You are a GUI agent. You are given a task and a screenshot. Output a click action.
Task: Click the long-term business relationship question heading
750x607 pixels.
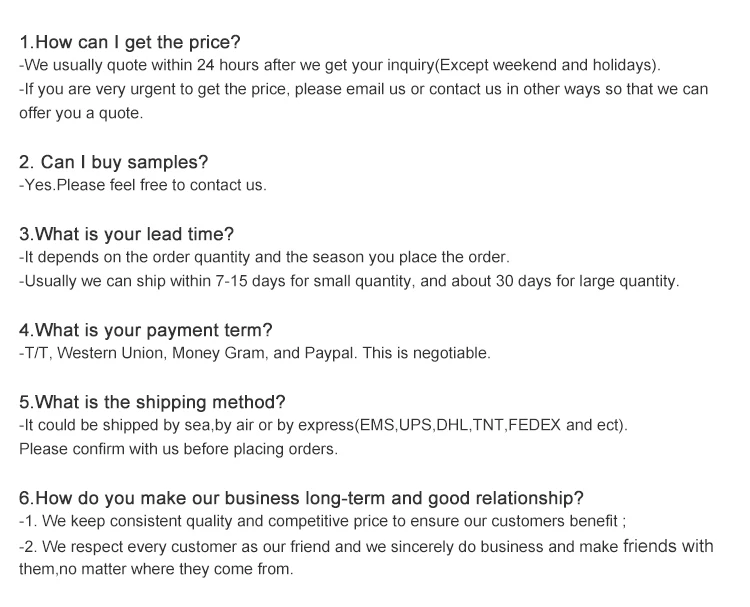point(301,498)
